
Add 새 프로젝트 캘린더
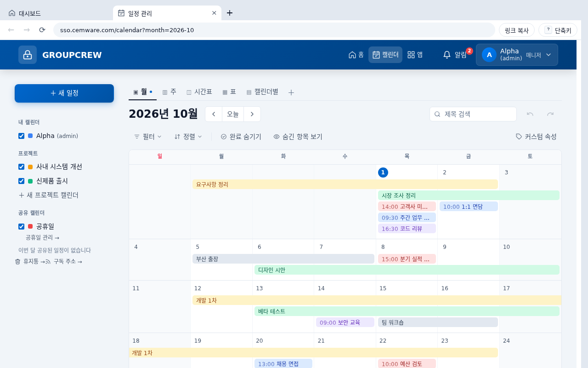tap(48, 195)
